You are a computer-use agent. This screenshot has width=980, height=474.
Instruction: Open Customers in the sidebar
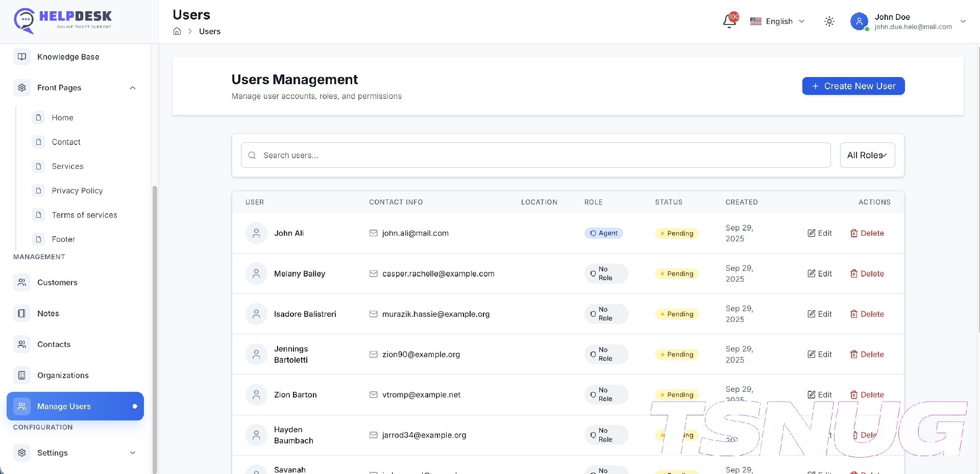pos(57,283)
